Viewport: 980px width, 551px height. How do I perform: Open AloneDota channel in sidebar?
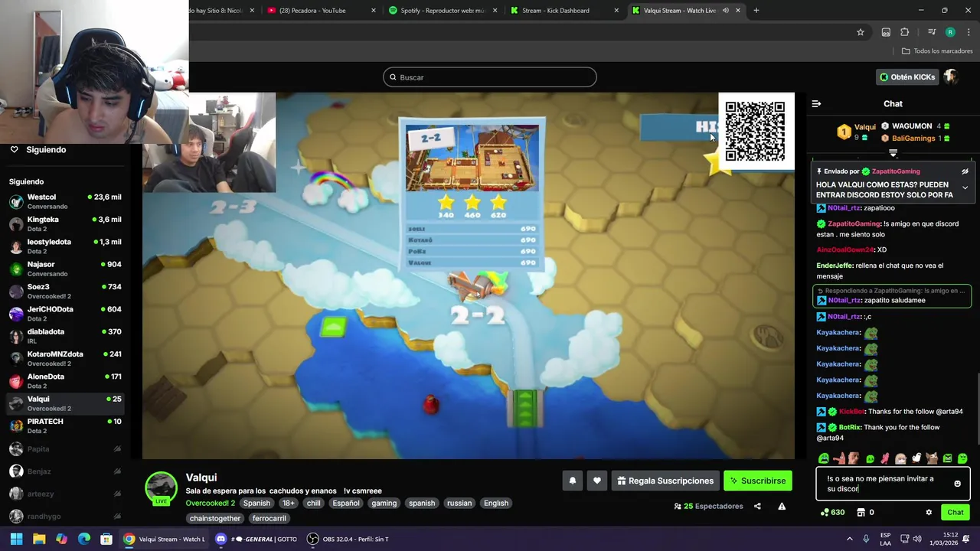65,381
